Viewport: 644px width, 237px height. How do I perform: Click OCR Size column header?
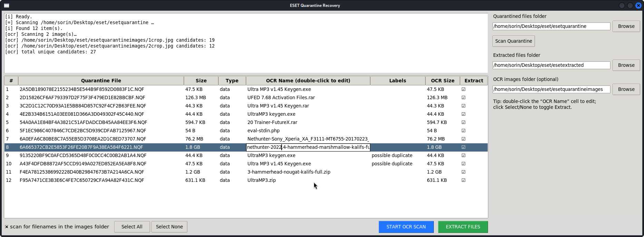[x=442, y=81]
